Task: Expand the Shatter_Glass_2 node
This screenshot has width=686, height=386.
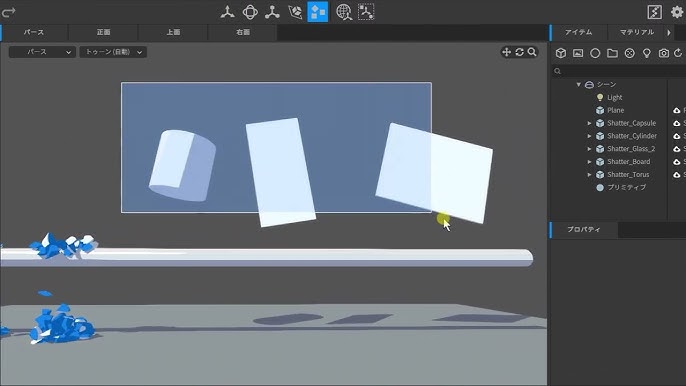Action: [589, 149]
